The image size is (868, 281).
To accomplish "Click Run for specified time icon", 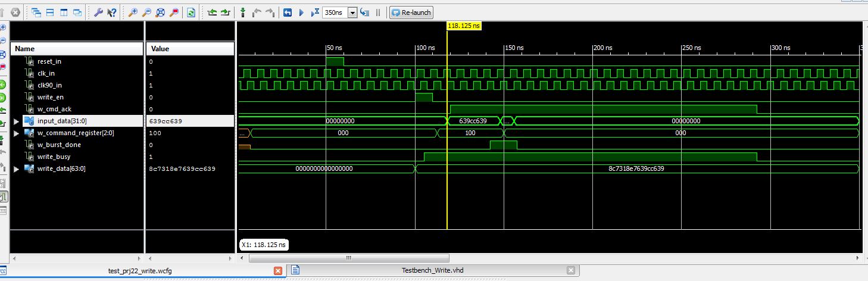I will [315, 12].
